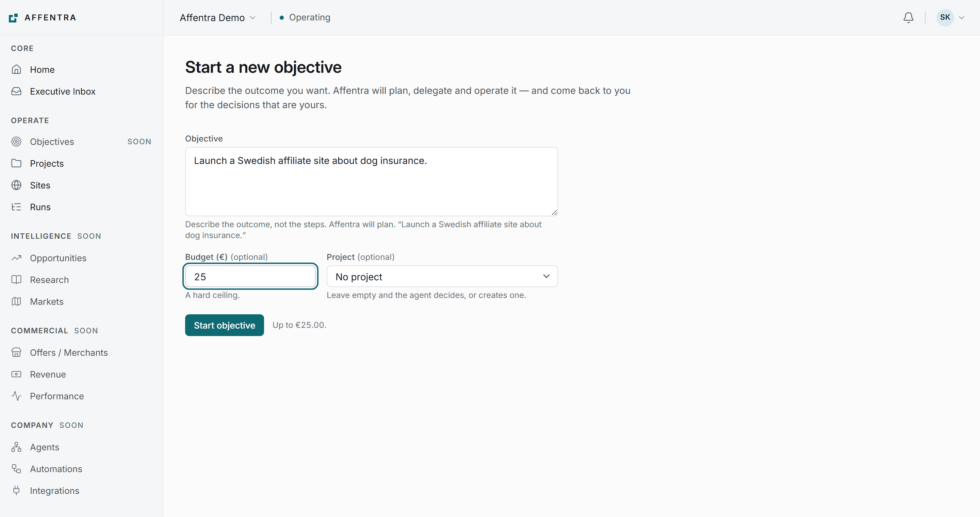Click the Revenue banknote icon
The image size is (980, 517).
(x=16, y=374)
